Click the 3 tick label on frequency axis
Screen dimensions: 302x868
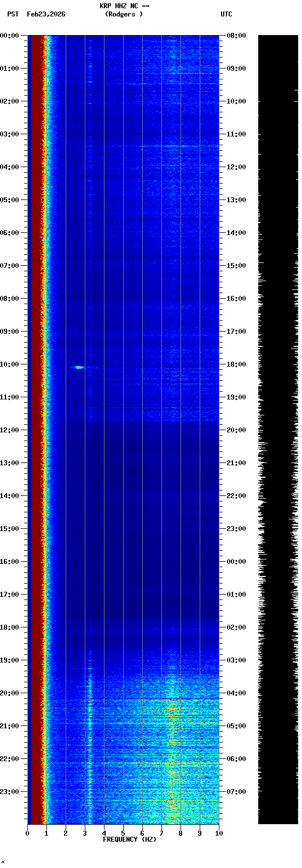(85, 833)
